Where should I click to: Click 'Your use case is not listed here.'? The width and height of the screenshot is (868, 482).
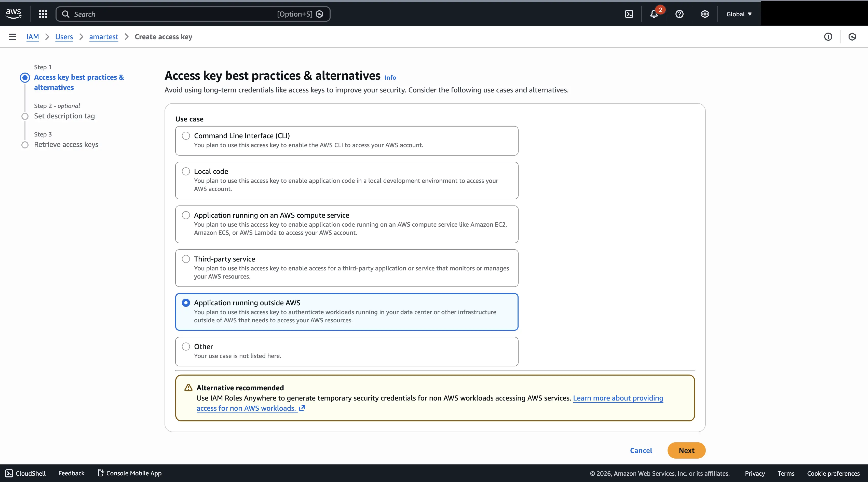[238, 356]
